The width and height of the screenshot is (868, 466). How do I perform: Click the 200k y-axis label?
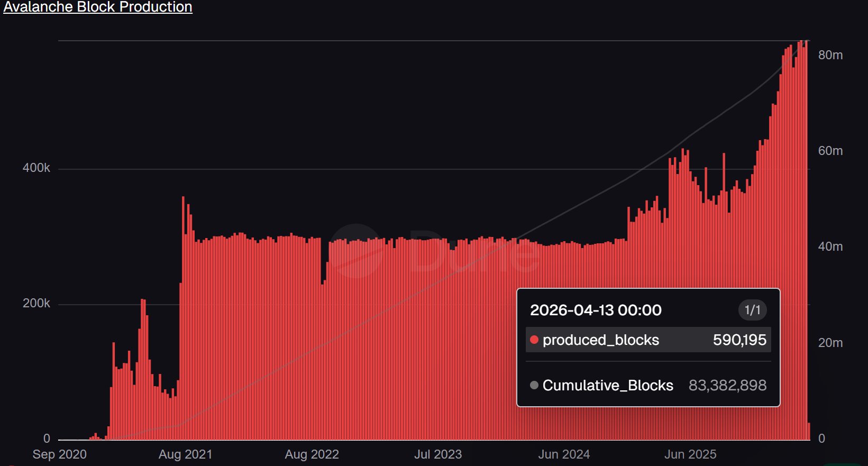36,303
